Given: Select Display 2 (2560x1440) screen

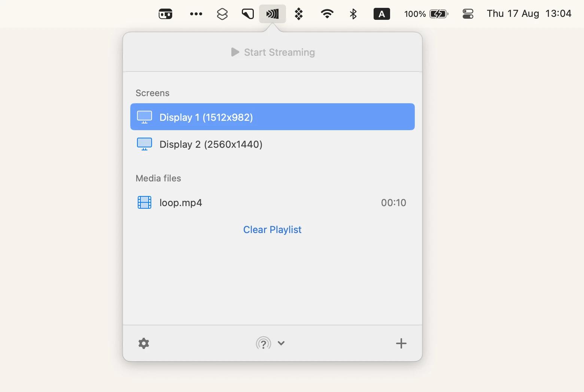Looking at the screenshot, I should coord(273,144).
